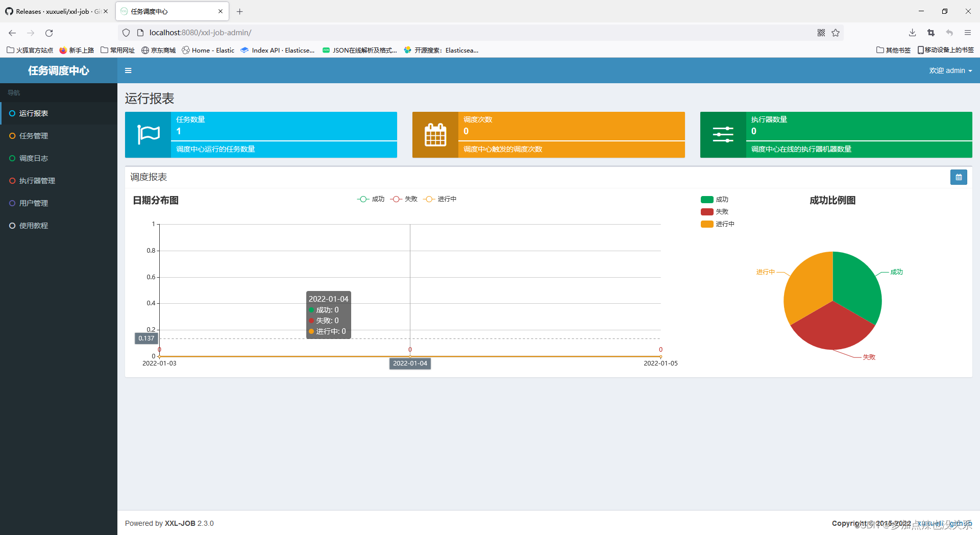Open a new browser tab
Screen dimensions: 980x535
(x=239, y=11)
